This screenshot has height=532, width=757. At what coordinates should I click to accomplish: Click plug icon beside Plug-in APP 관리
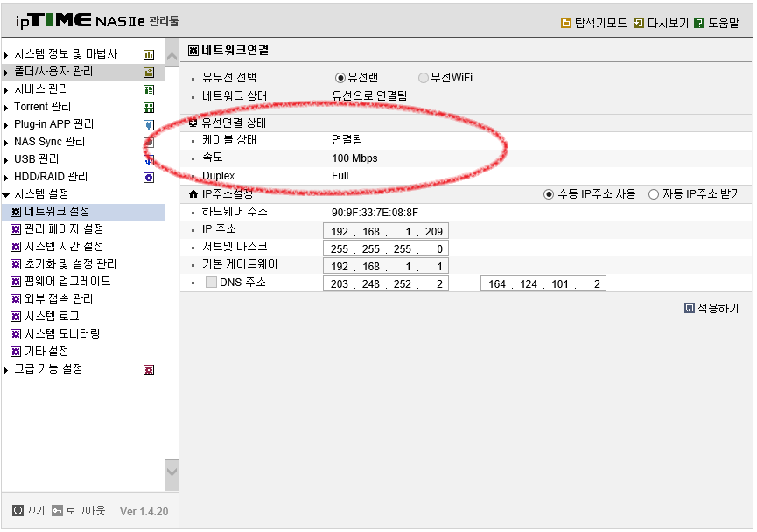(x=149, y=125)
